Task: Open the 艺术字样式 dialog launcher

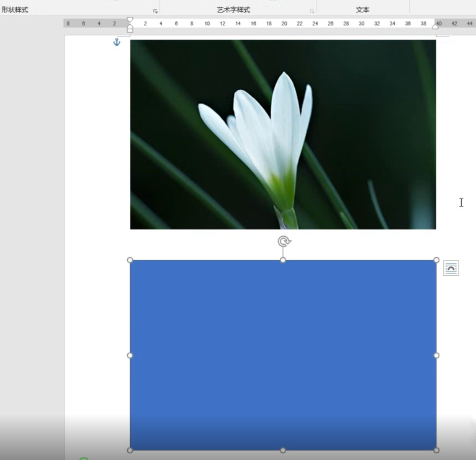Action: [312, 11]
